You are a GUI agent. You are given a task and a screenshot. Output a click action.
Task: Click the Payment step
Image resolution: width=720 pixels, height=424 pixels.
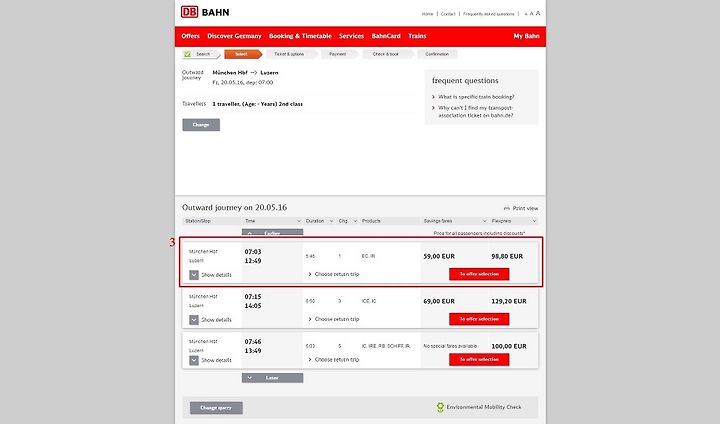click(x=338, y=54)
